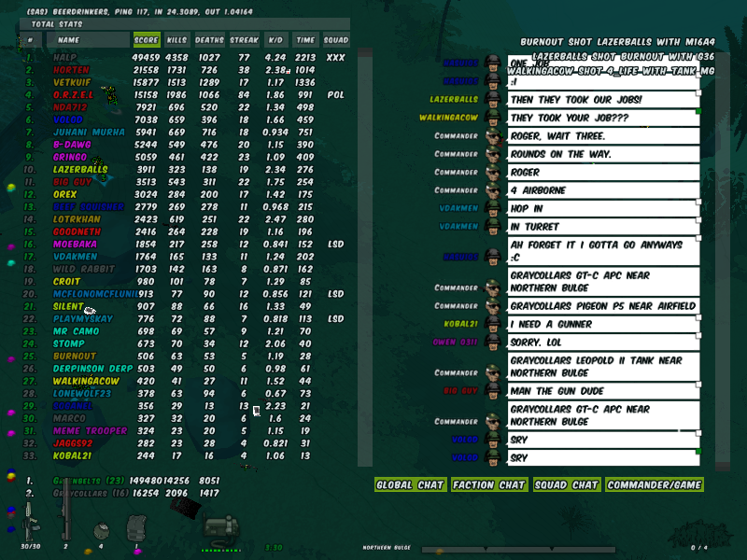Sort players by the Deaths column
The width and height of the screenshot is (747, 560).
209,40
